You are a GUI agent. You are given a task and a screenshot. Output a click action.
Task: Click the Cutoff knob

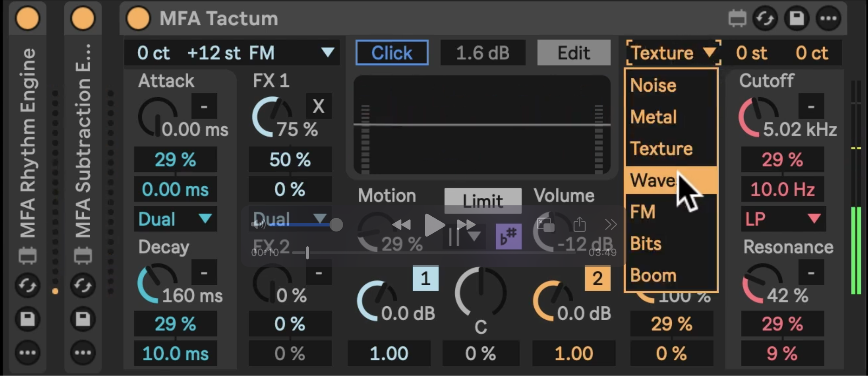757,117
